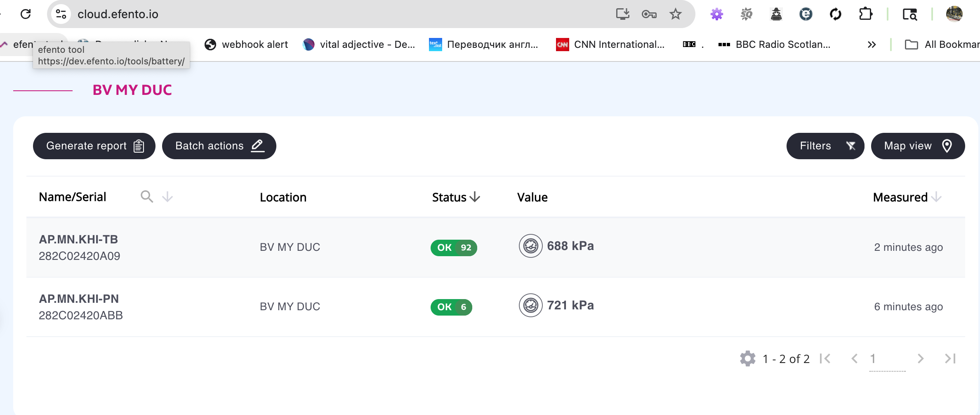This screenshot has height=415, width=980.
Task: Sort the table by Measured column
Action: pyautogui.click(x=907, y=197)
